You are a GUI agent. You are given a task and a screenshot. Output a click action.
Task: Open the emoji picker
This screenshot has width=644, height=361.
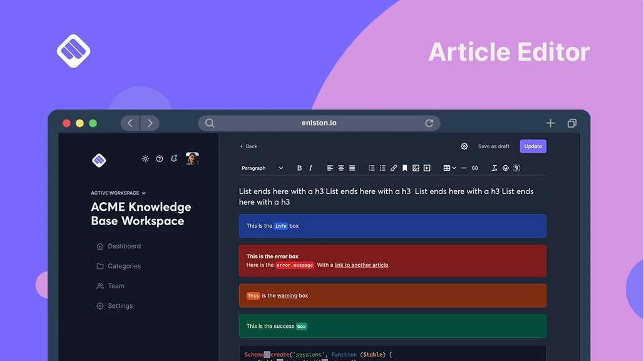pyautogui.click(x=505, y=168)
